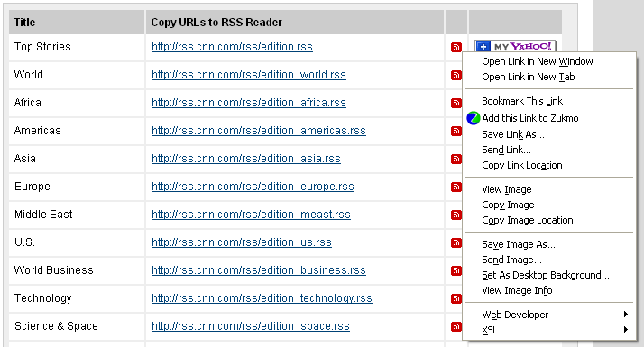The width and height of the screenshot is (644, 347).
Task: Click the RSS icon in Americas row
Action: 455,131
